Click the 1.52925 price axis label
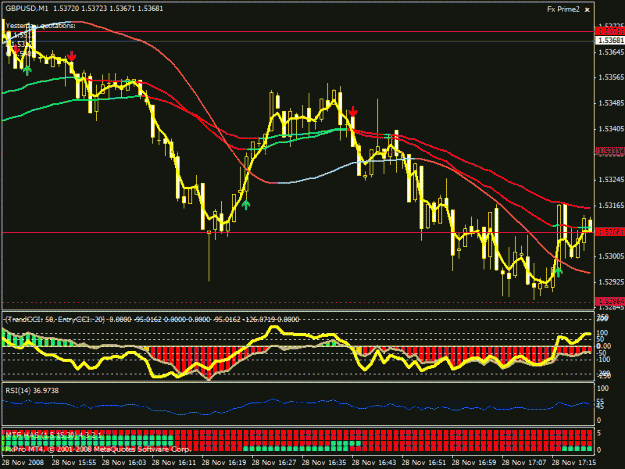This screenshot has height=469, width=625. 611,282
